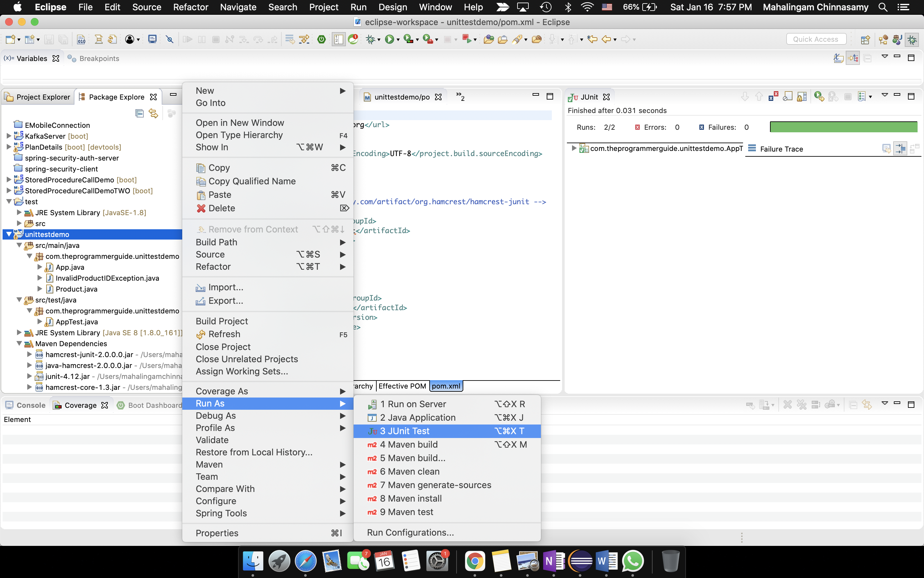Viewport: 924px width, 578px height.
Task: Collapse the Maven Dependencies node
Action: click(19, 343)
